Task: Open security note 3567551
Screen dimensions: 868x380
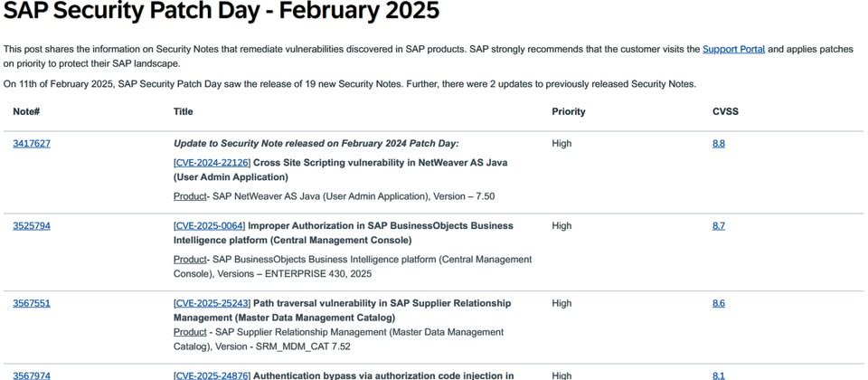Action: (32, 304)
